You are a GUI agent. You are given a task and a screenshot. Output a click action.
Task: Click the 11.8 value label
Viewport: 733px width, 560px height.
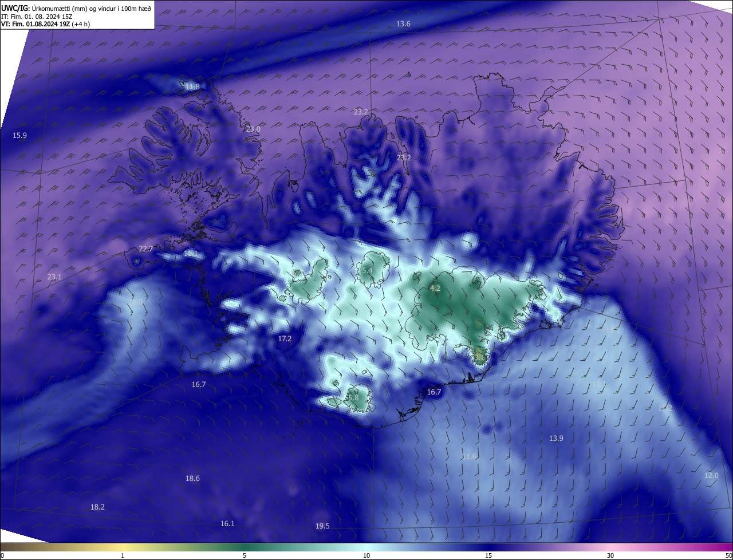tap(192, 87)
